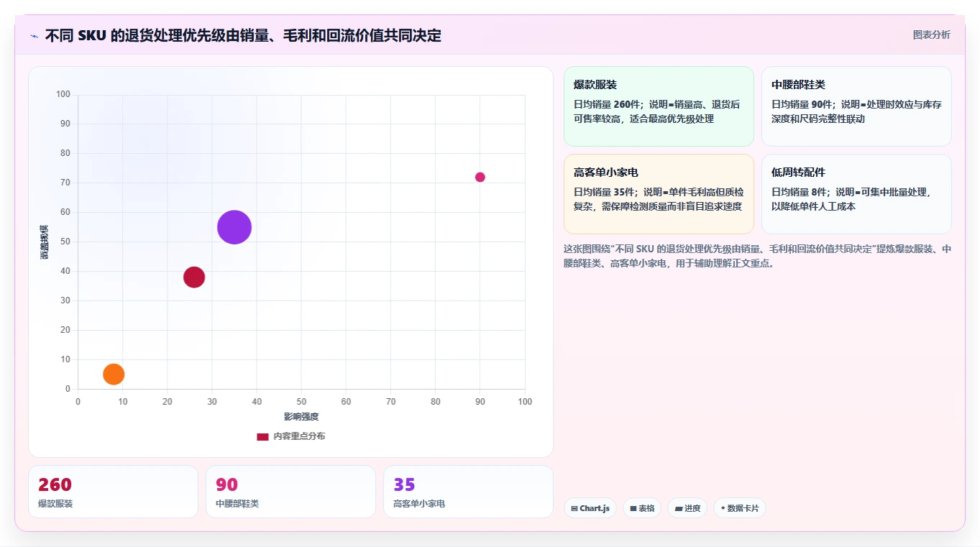
Task: Select the purple bubble on the chart
Action: [234, 227]
